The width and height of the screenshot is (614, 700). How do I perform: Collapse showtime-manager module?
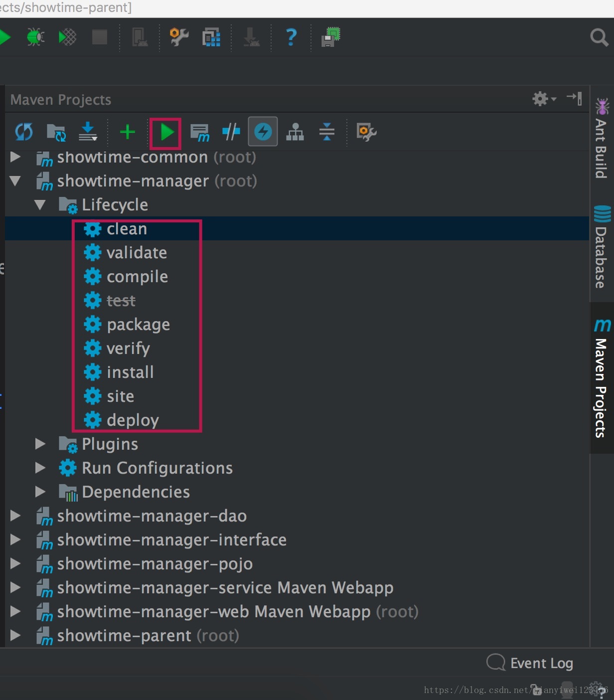(x=15, y=181)
